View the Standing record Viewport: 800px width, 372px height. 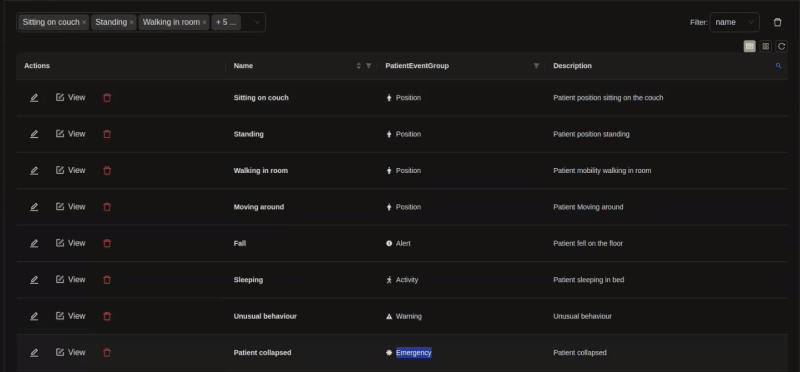(x=71, y=134)
